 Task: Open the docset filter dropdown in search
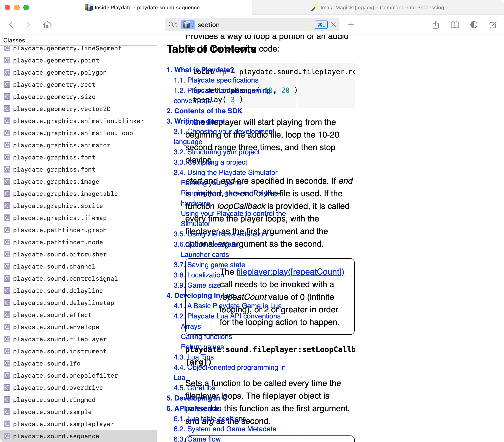(x=188, y=25)
